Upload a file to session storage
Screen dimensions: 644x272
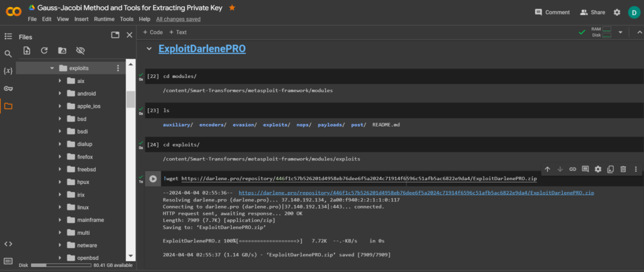point(26,50)
